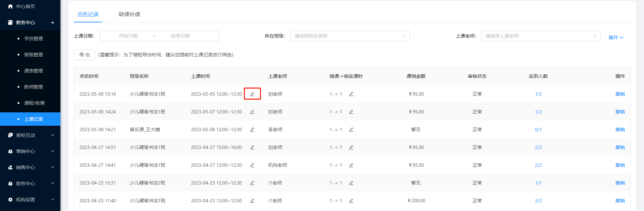The width and height of the screenshot is (644, 211).
Task: Click 撤销 for 2023-04-23 11:40 record
Action: click(x=620, y=201)
